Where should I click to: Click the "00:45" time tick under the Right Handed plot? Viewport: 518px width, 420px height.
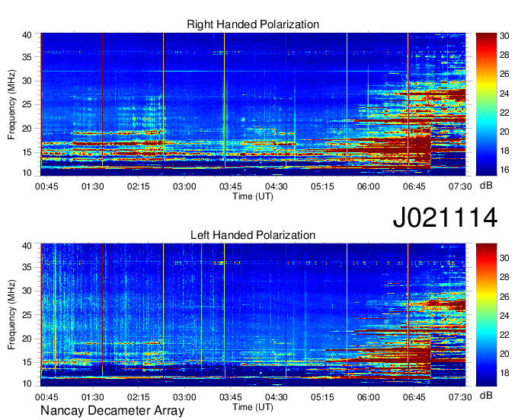click(46, 186)
